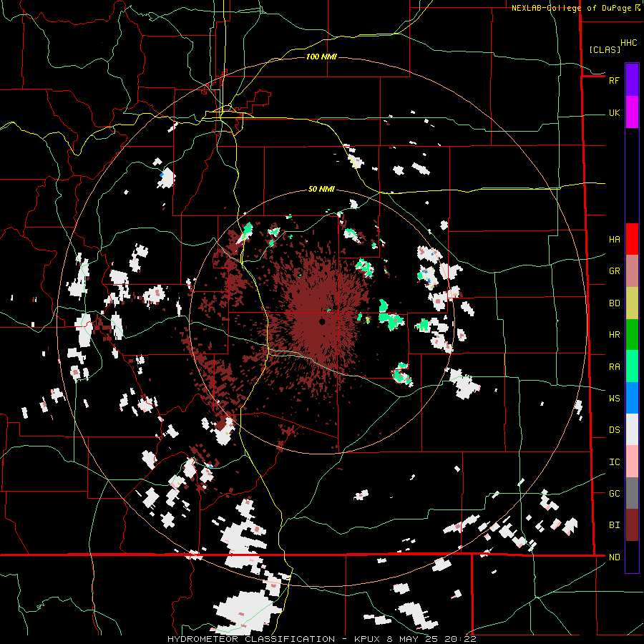Click the HA red legend swatch
644x644 pixels.
(632, 239)
